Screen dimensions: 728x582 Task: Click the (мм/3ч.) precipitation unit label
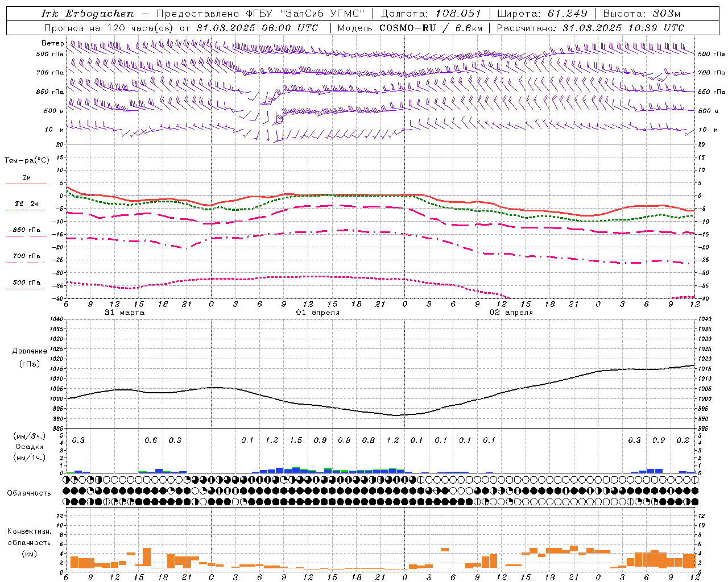pyautogui.click(x=30, y=436)
